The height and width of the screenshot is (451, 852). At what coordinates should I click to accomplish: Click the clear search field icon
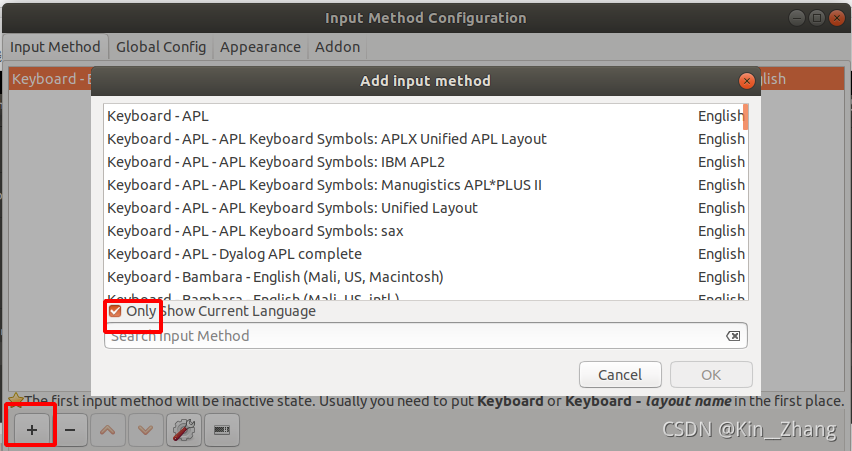pos(733,336)
